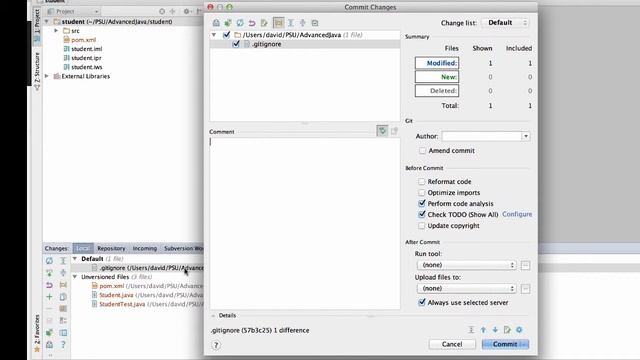
Task: Expand External Libraries in Project tree
Action: (x=47, y=76)
